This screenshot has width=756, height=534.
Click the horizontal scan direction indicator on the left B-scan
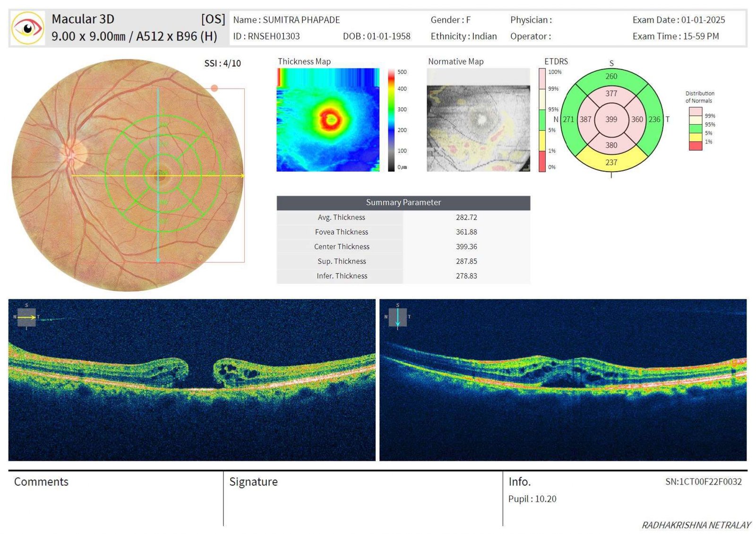click(26, 317)
